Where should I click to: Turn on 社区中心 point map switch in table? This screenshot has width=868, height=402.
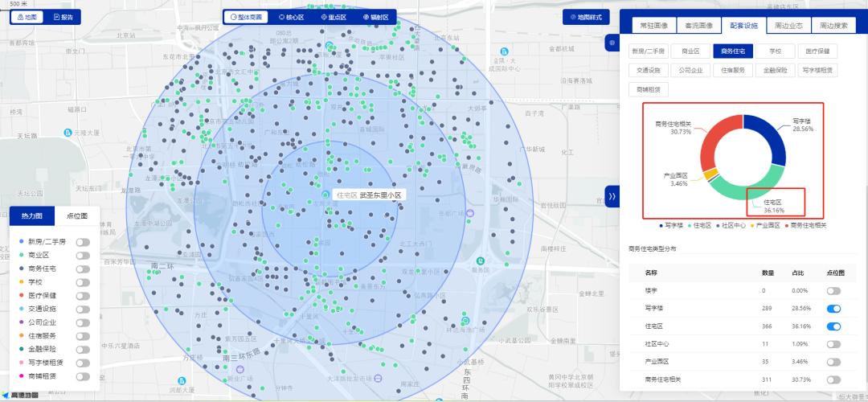point(833,344)
